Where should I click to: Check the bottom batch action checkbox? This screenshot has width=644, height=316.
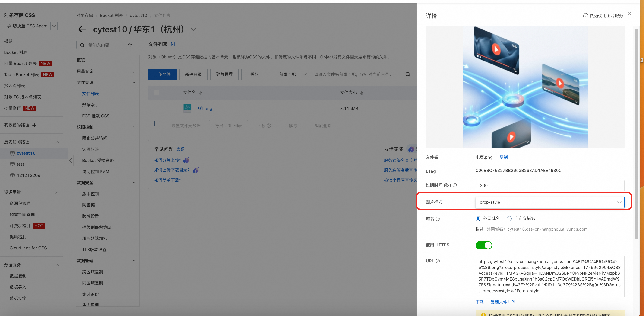[157, 124]
